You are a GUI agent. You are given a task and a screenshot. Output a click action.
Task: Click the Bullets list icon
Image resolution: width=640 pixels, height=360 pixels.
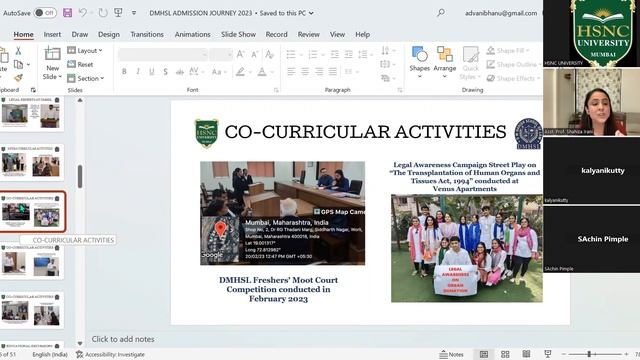click(x=291, y=54)
